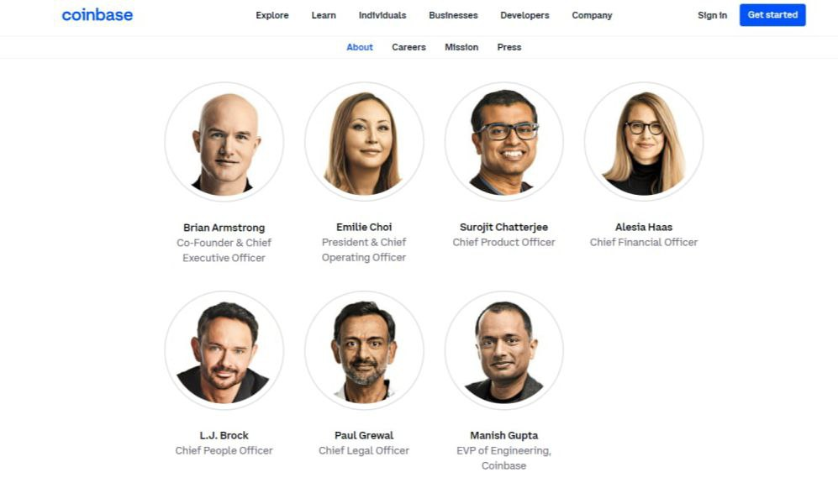
Task: Click Brian Armstrong's profile photo
Action: tap(224, 141)
